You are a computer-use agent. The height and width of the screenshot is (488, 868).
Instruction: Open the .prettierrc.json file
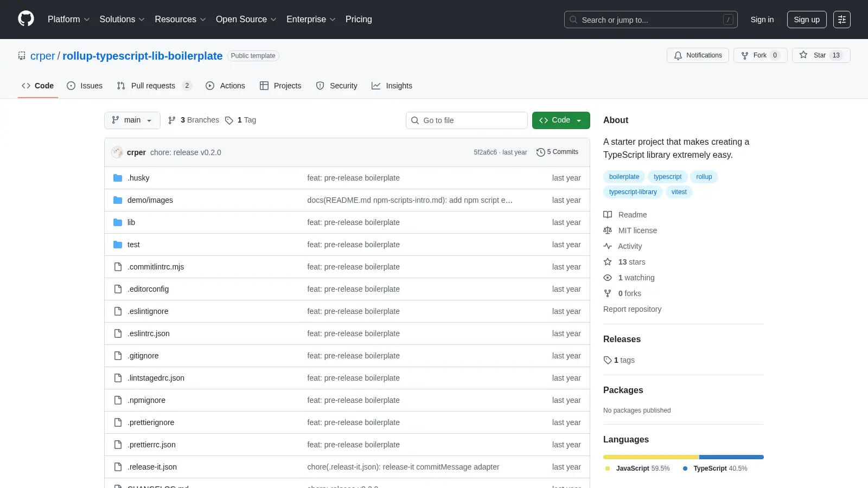coord(151,445)
